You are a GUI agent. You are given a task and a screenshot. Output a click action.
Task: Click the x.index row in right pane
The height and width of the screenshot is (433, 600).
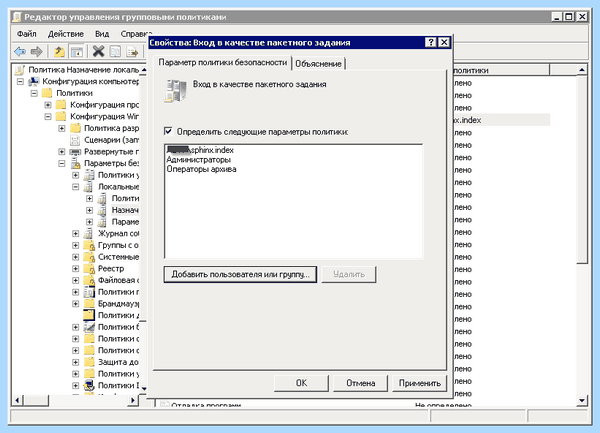[501, 120]
